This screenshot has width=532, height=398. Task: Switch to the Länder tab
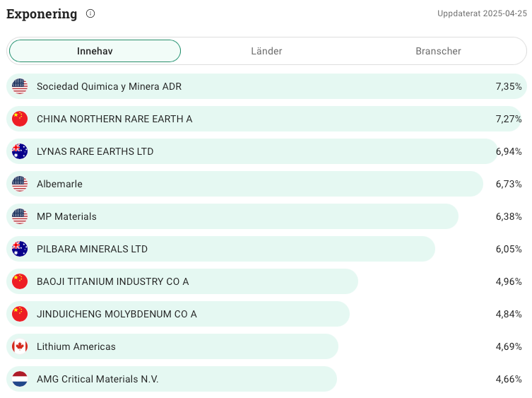pos(266,51)
